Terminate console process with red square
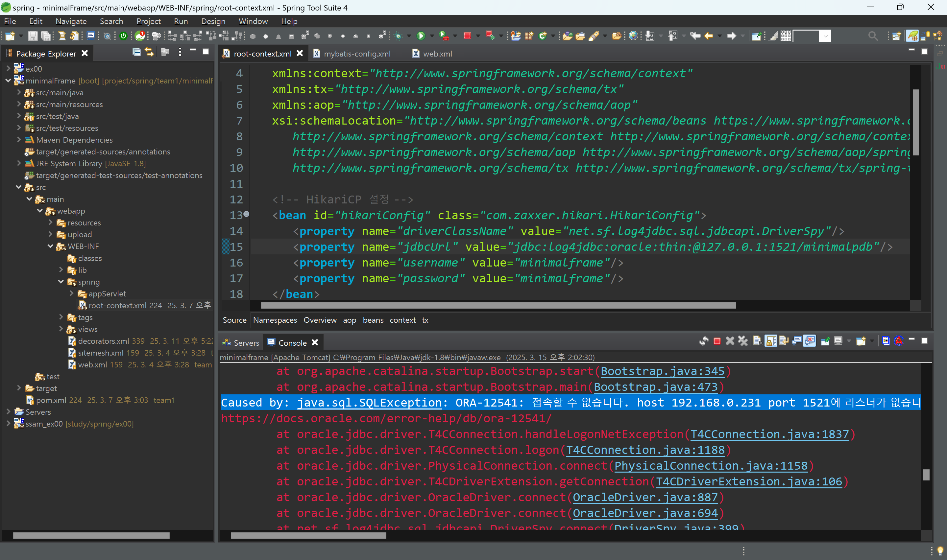Viewport: 947px width, 560px height. (x=717, y=341)
